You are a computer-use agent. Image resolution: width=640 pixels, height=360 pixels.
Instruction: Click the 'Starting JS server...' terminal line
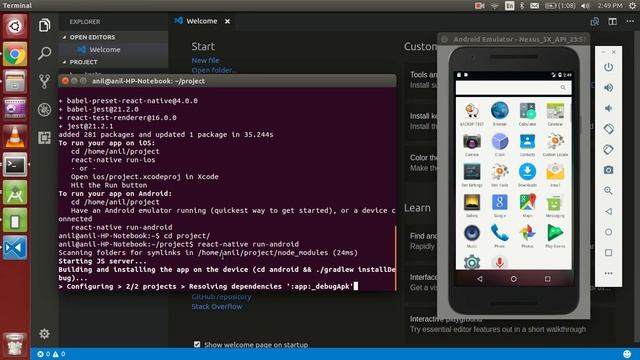(x=102, y=261)
